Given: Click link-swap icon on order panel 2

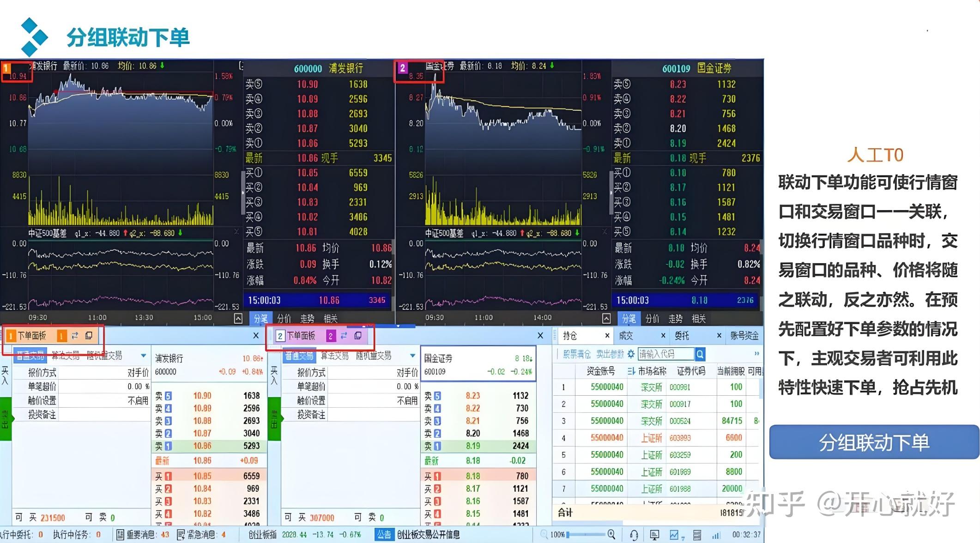Looking at the screenshot, I should (344, 336).
